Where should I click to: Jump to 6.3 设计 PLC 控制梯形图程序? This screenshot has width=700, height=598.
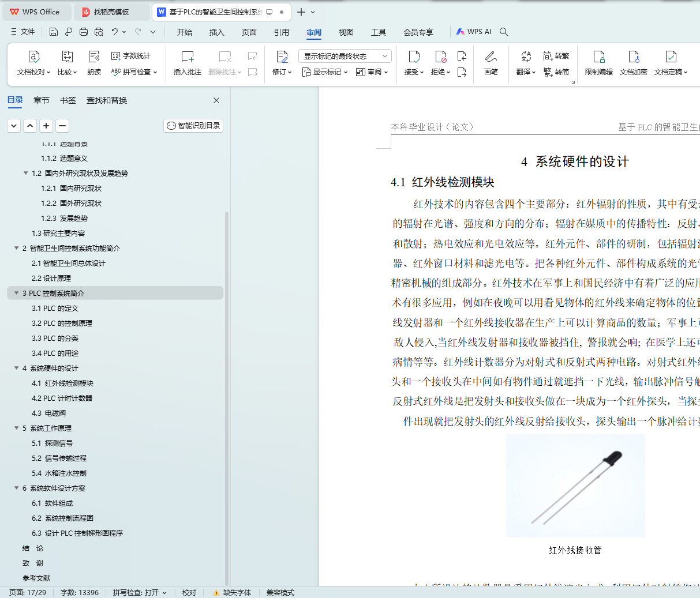pos(77,533)
